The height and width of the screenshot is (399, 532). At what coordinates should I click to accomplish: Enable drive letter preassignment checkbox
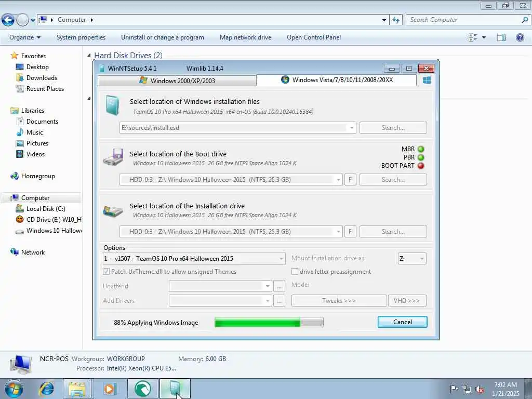coord(295,271)
